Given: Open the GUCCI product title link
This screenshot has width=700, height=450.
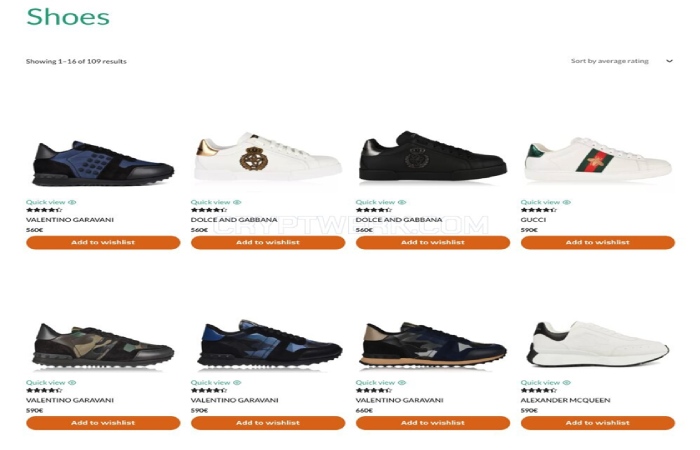Looking at the screenshot, I should coord(533,220).
